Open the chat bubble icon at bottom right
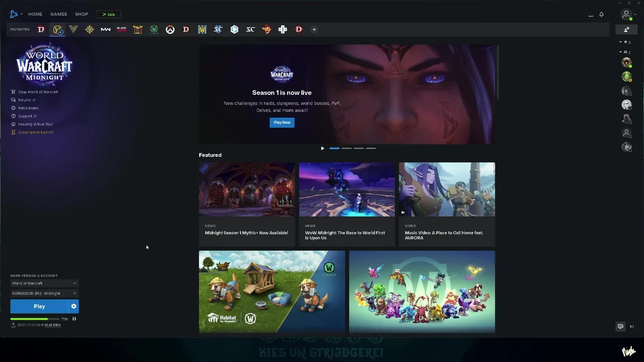Viewport: 644px width, 362px height. pos(620,326)
